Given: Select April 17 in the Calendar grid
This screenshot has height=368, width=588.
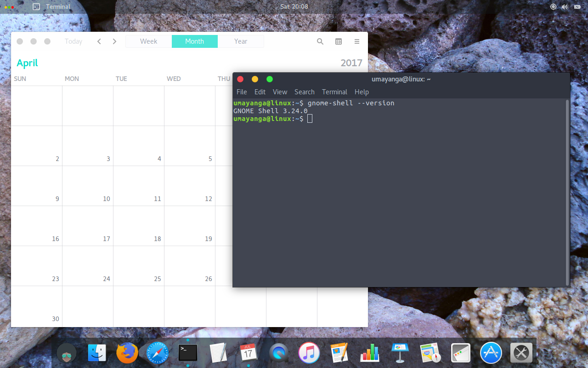Looking at the screenshot, I should coord(88,226).
